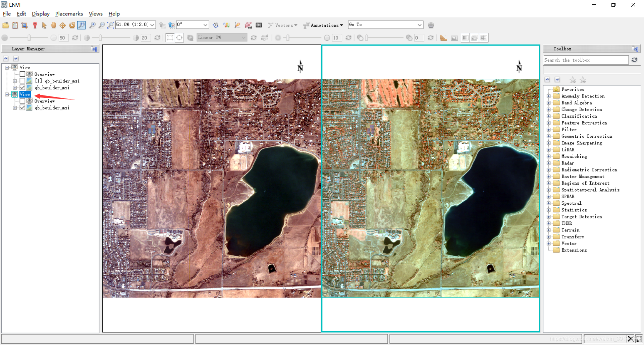The image size is (644, 345).
Task: Open the Spectral Profile tool icon
Action: (227, 25)
